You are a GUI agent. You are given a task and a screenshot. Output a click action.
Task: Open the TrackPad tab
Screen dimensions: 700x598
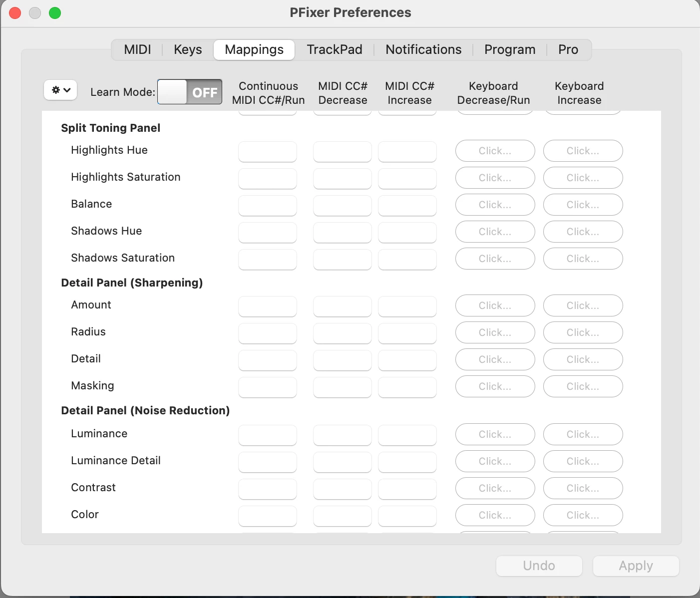335,49
